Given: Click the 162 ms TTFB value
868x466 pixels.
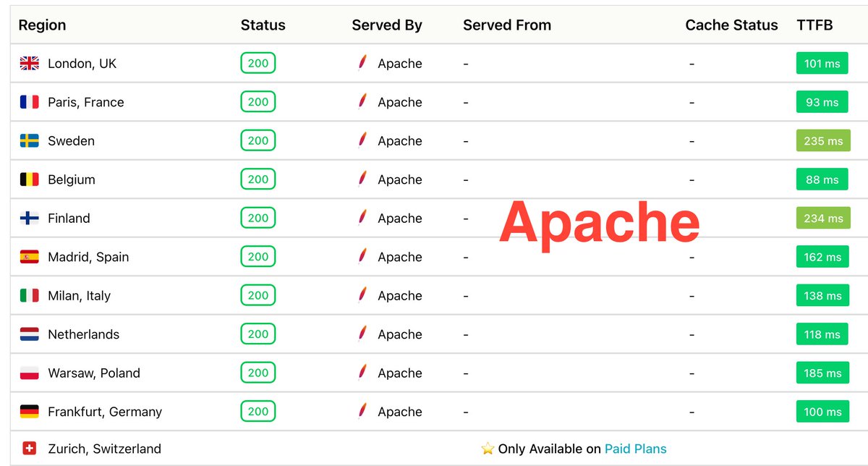Looking at the screenshot, I should coord(822,257).
